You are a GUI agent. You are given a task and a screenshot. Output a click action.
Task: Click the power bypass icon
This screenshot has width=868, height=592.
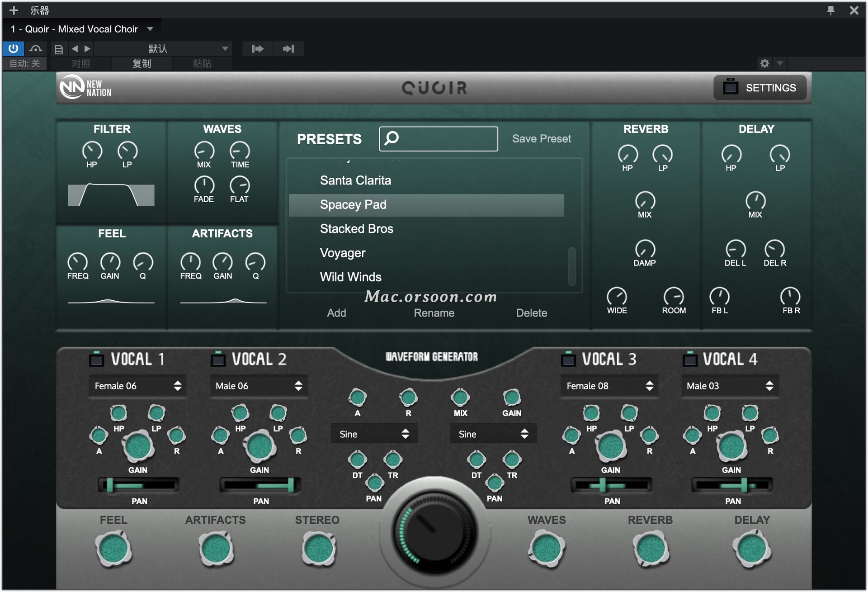click(13, 48)
